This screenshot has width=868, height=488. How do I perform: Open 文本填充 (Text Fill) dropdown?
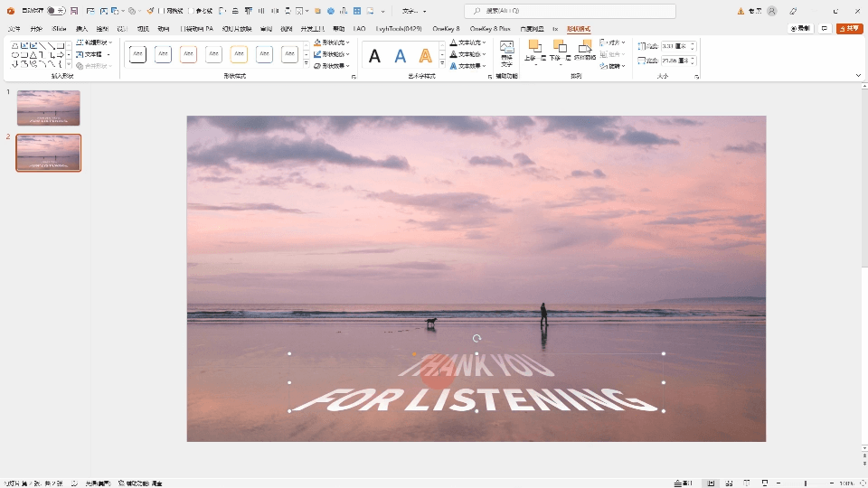pyautogui.click(x=467, y=42)
